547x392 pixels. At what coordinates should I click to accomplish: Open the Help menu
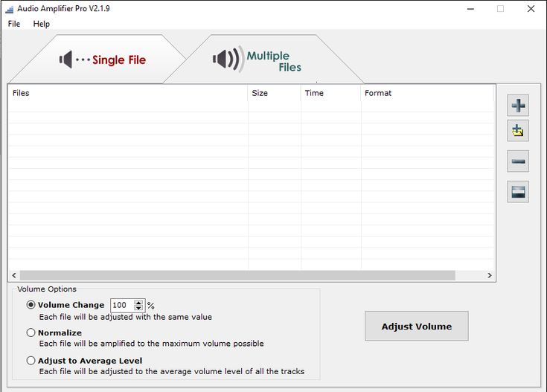tap(42, 24)
